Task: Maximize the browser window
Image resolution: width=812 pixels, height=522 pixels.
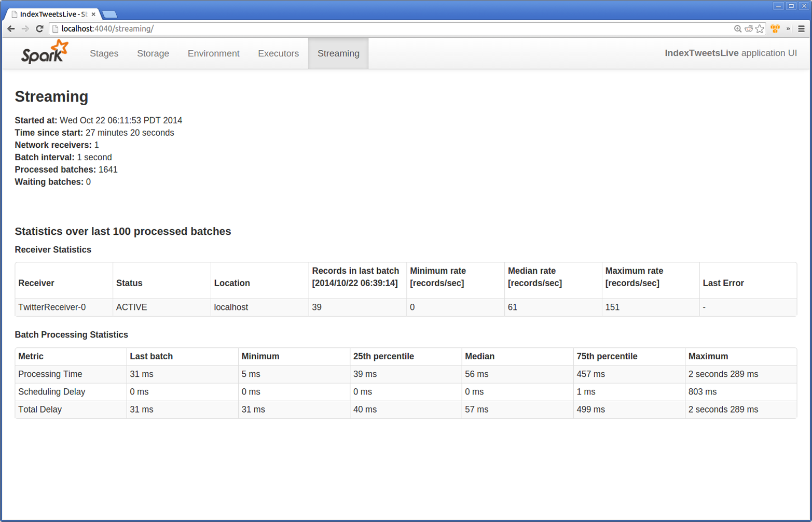Action: click(x=791, y=6)
